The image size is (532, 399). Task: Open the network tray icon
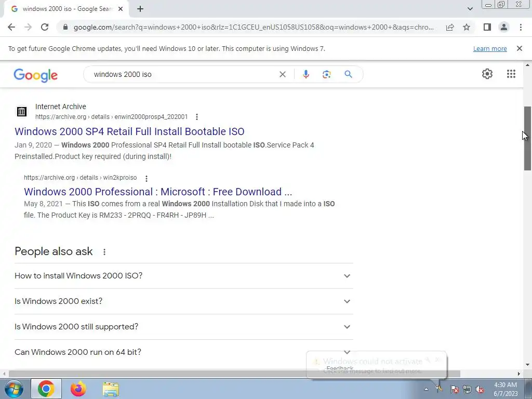click(x=467, y=389)
